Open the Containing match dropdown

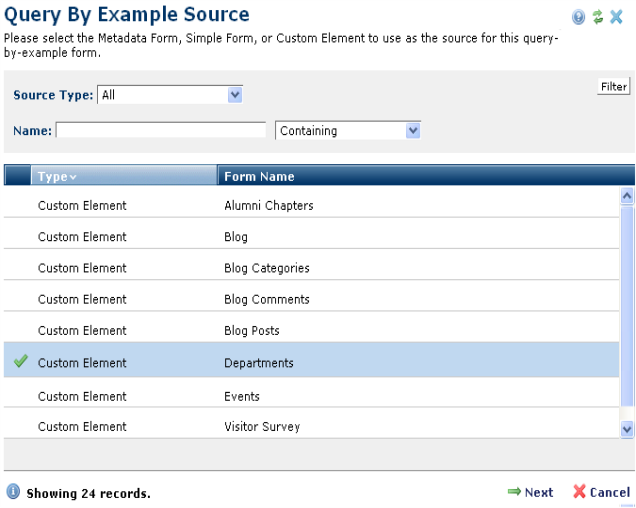[x=413, y=131]
